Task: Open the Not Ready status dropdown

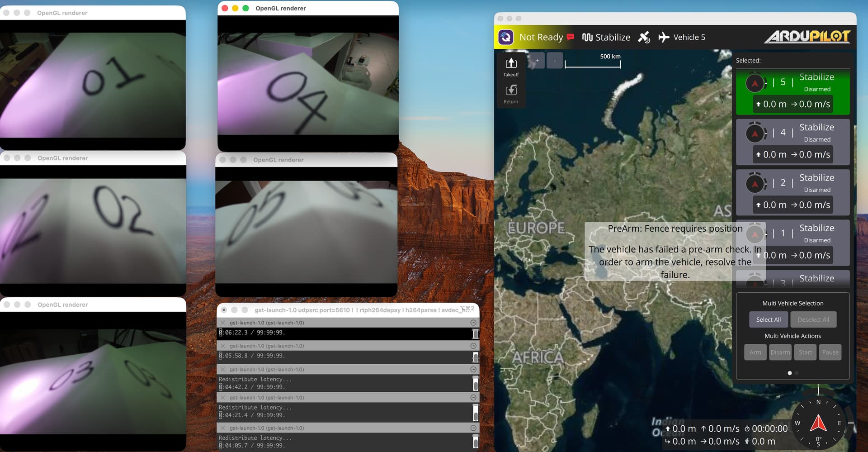Action: coord(541,37)
